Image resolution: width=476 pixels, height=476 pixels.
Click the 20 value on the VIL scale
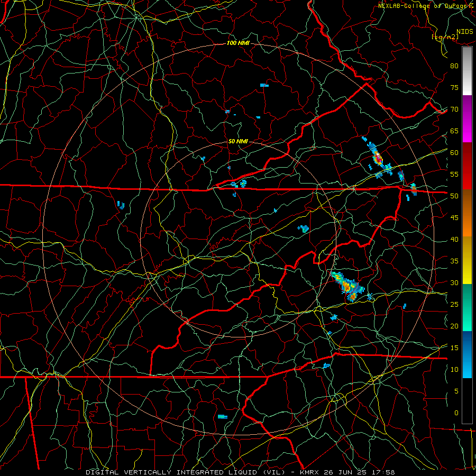pos(454,326)
